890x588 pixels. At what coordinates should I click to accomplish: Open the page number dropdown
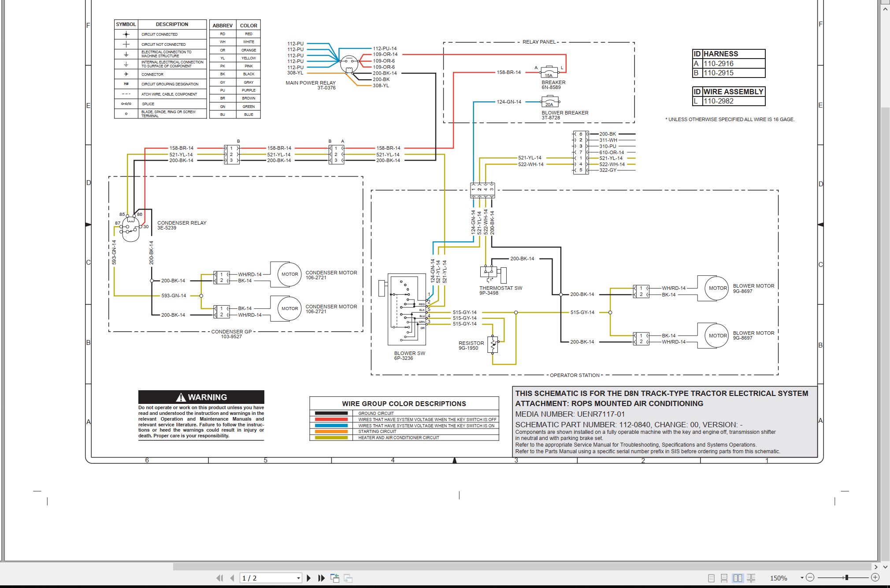(x=298, y=578)
